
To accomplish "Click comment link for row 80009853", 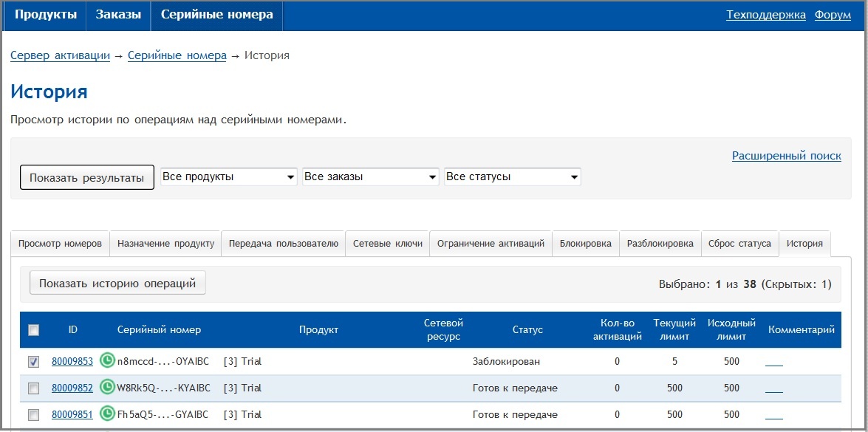I will 773,363.
